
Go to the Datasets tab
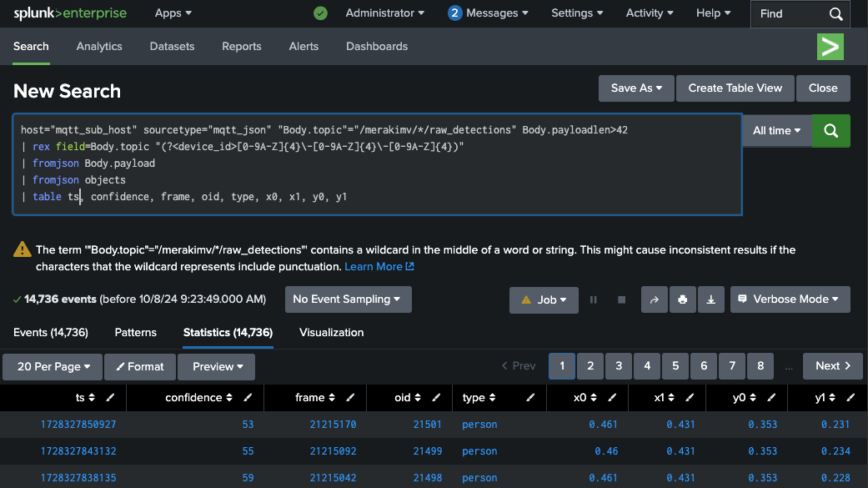172,47
